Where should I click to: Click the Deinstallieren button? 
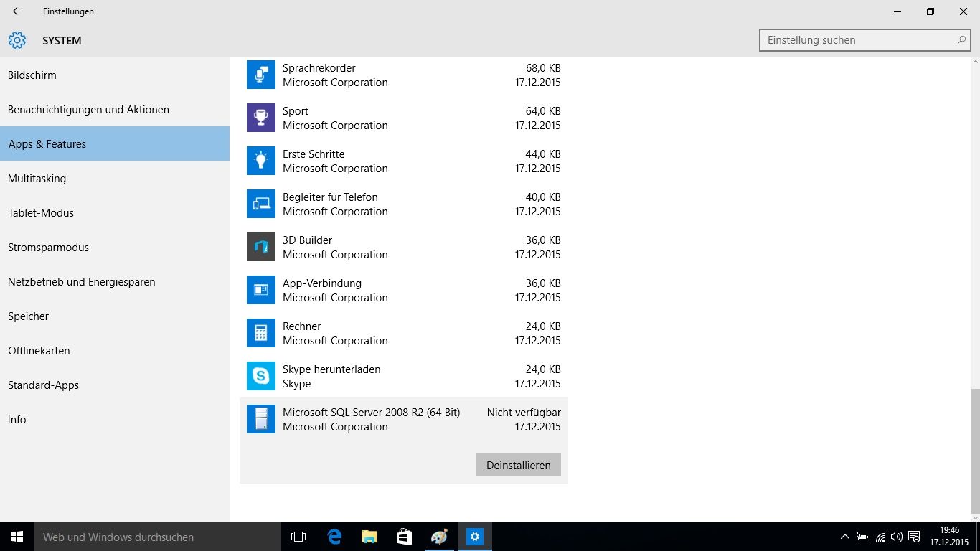point(519,465)
